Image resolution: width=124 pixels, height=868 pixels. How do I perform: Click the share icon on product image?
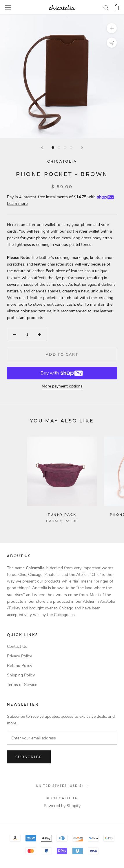click(x=112, y=43)
